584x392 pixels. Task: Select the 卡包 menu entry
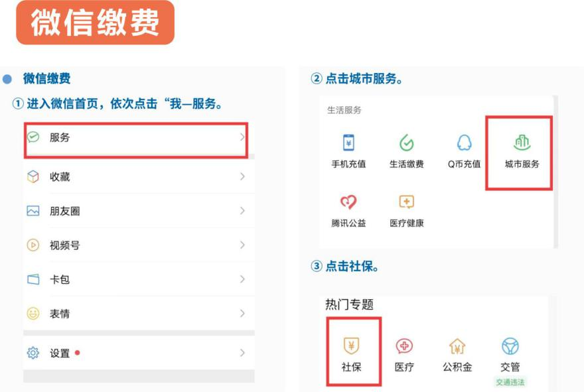pos(60,279)
